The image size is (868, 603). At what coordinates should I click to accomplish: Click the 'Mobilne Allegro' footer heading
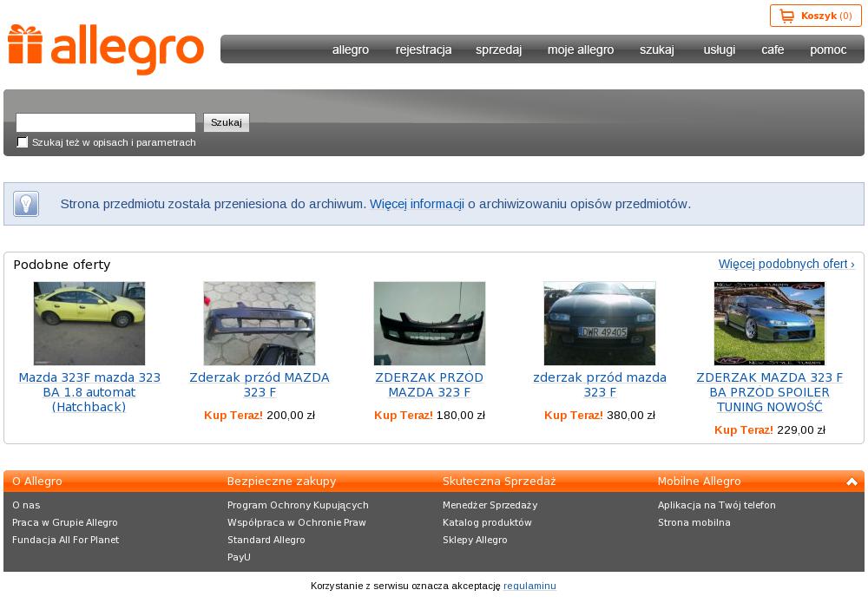[x=699, y=482]
